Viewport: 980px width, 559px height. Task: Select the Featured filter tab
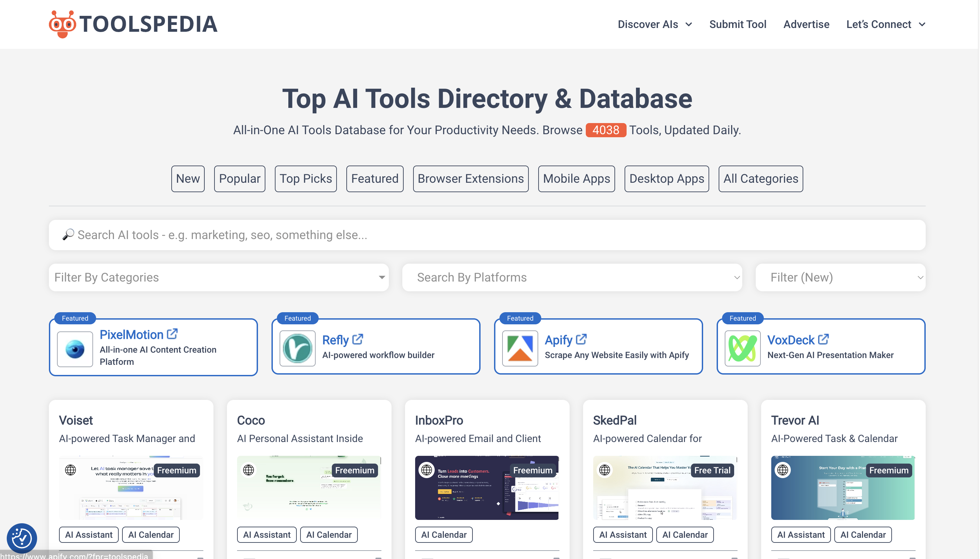375,179
